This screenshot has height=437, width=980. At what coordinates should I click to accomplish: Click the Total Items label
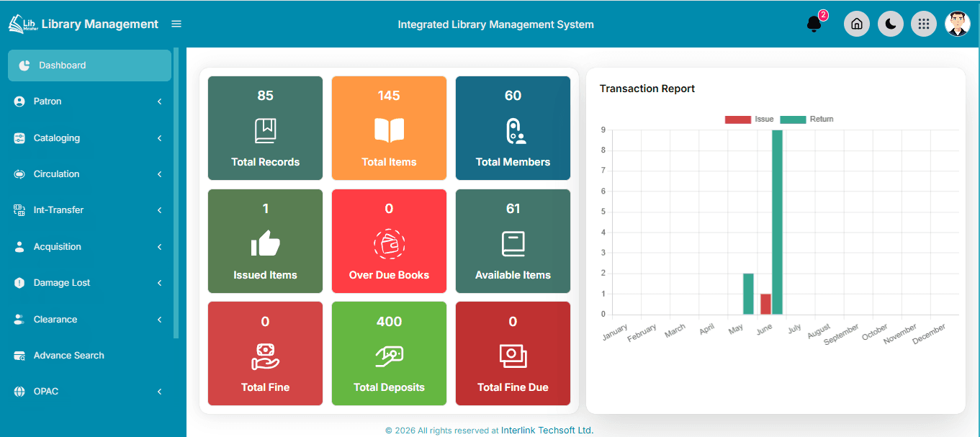(x=389, y=162)
